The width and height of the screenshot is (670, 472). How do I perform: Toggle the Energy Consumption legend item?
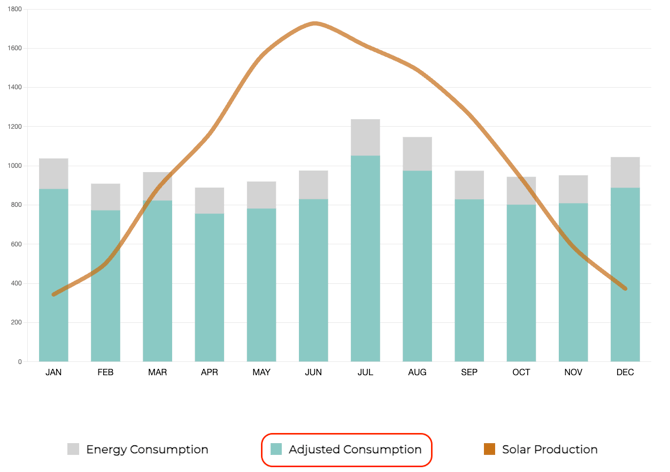click(x=146, y=450)
